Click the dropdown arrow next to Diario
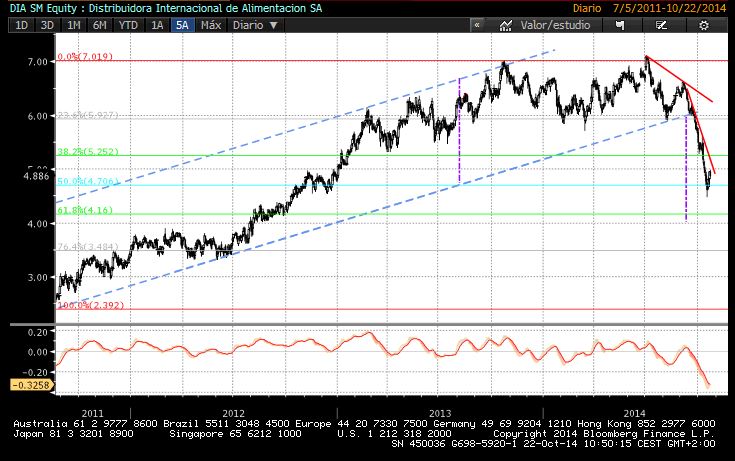This screenshot has height=461, width=735. pos(274,25)
